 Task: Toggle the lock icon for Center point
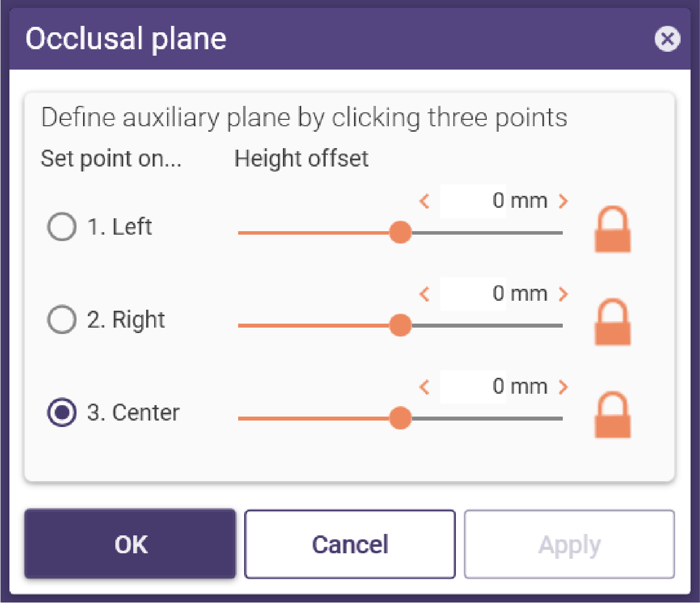612,415
